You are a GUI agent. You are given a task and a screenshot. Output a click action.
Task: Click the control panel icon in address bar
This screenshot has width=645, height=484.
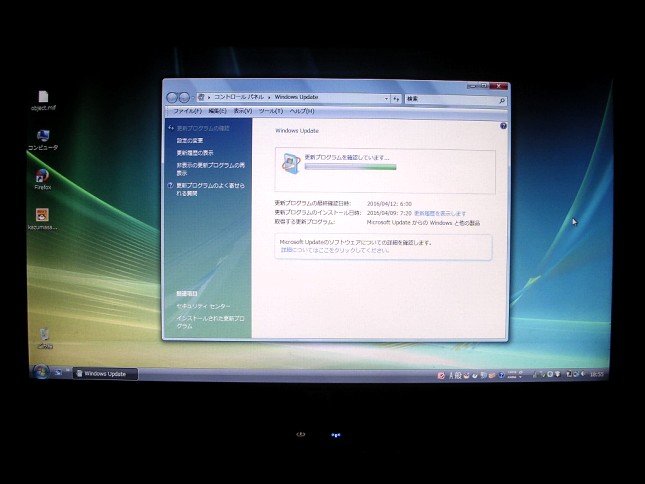(x=201, y=97)
